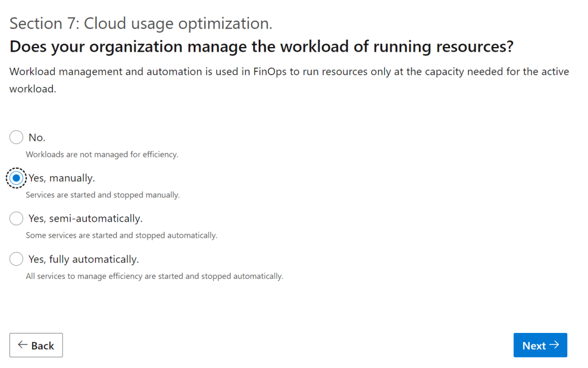Click the workload management question heading

point(261,47)
